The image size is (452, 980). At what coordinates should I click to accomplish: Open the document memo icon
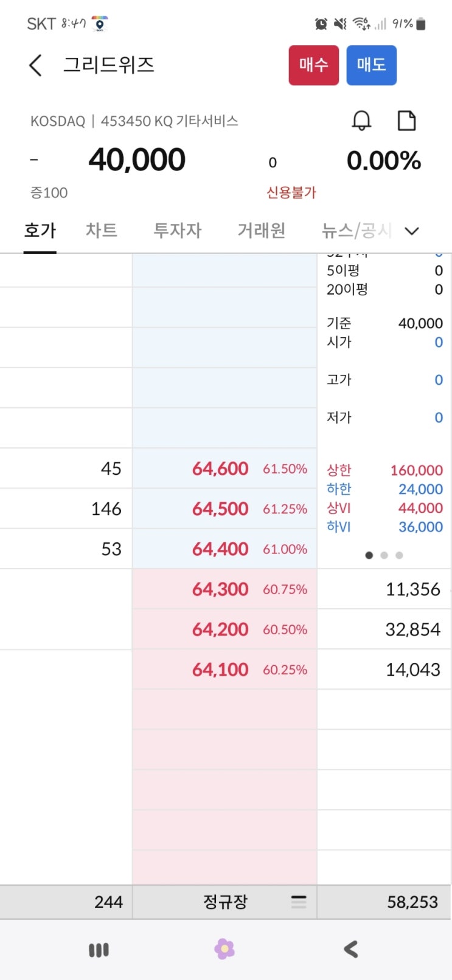tap(406, 121)
